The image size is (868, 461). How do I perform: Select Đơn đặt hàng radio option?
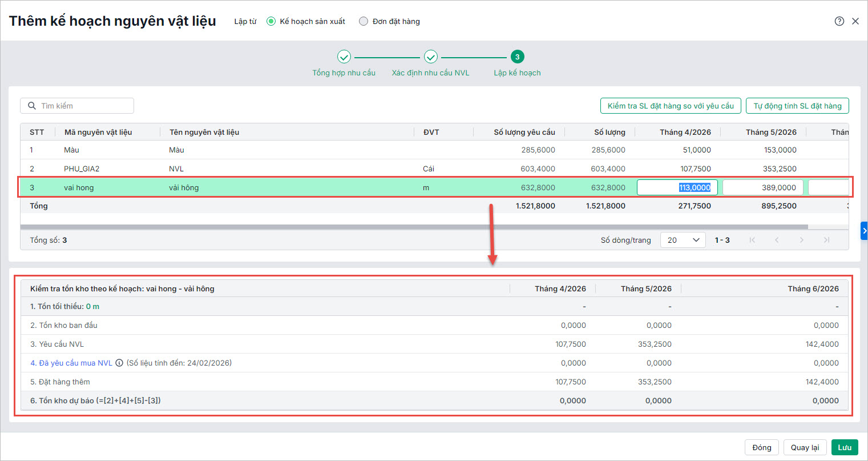pyautogui.click(x=364, y=22)
